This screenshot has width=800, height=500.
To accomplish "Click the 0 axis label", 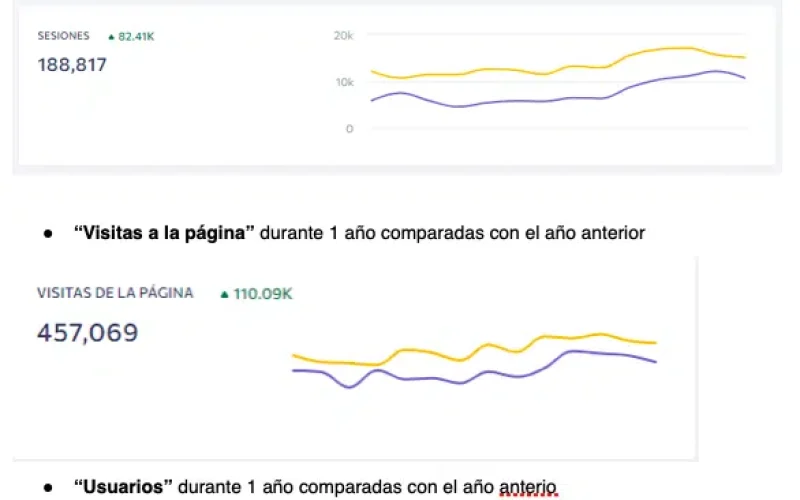I will coord(349,129).
